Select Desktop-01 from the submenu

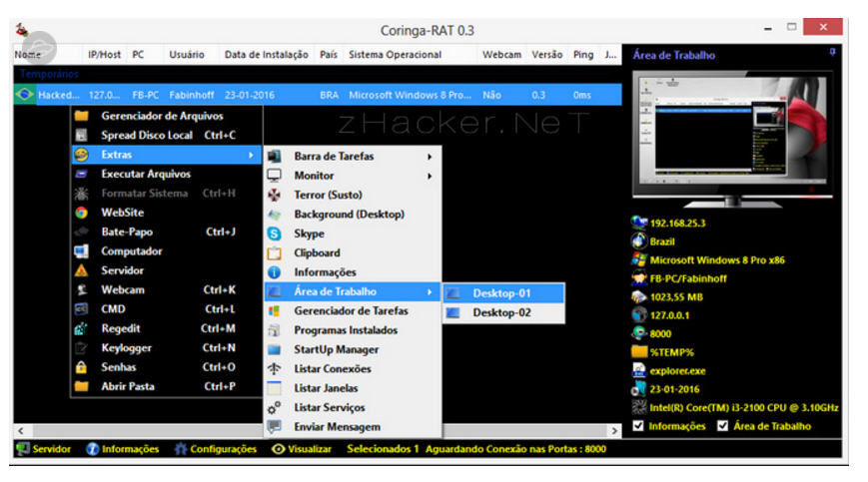pyautogui.click(x=503, y=293)
